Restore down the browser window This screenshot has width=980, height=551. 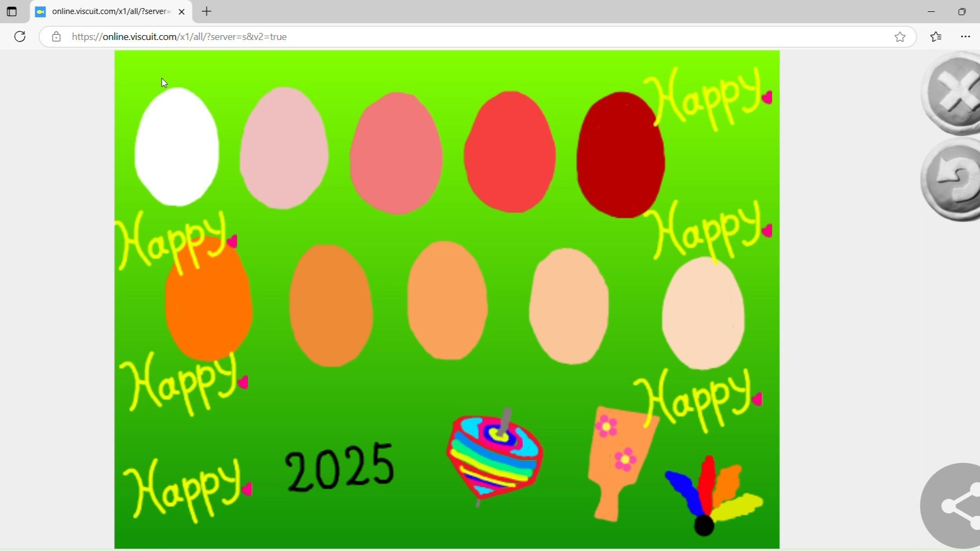[962, 11]
